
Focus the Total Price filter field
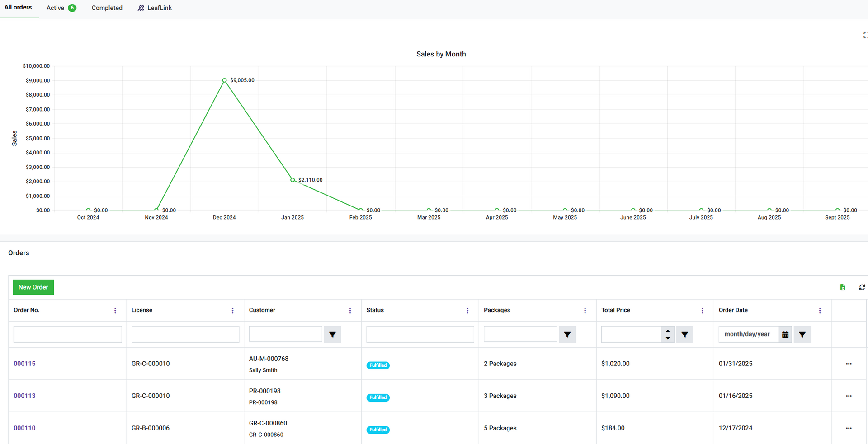(632, 334)
